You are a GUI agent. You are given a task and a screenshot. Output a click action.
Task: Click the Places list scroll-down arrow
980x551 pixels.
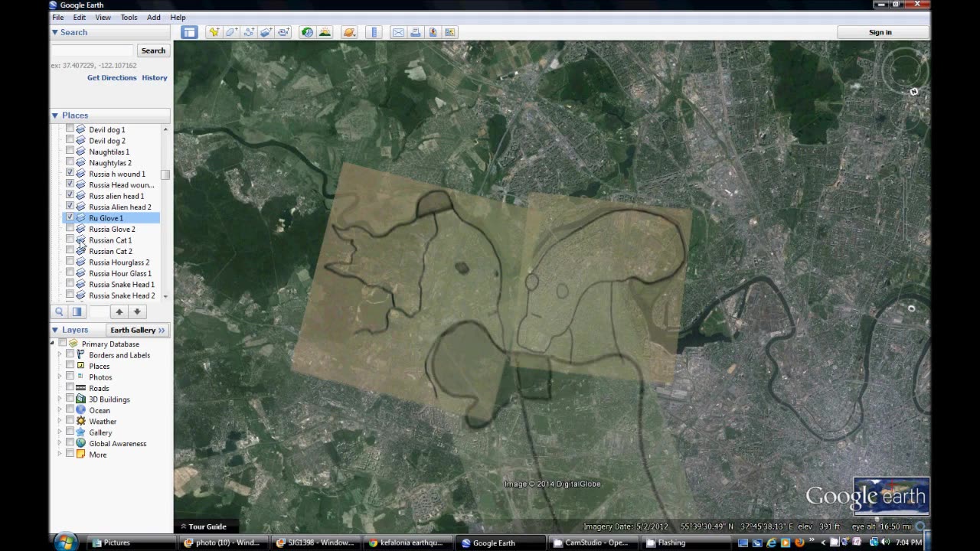165,296
